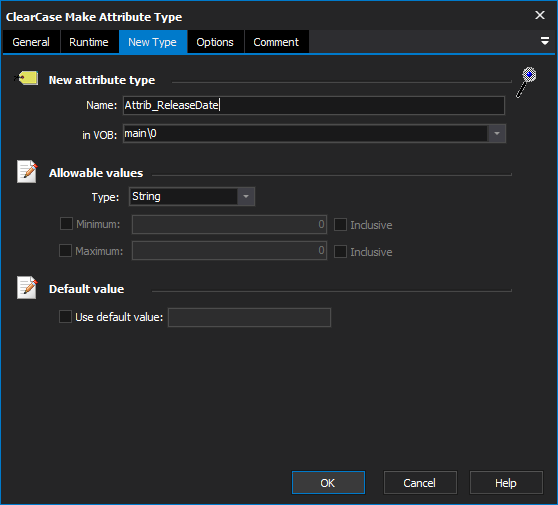Switch to the Runtime tab
Viewport: 558px width, 505px height.
pyautogui.click(x=89, y=42)
